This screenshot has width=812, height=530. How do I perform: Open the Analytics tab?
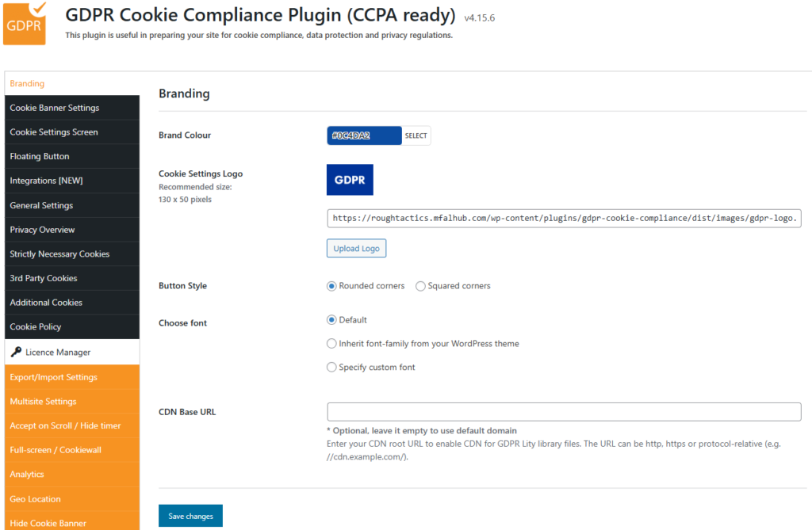tap(72, 475)
